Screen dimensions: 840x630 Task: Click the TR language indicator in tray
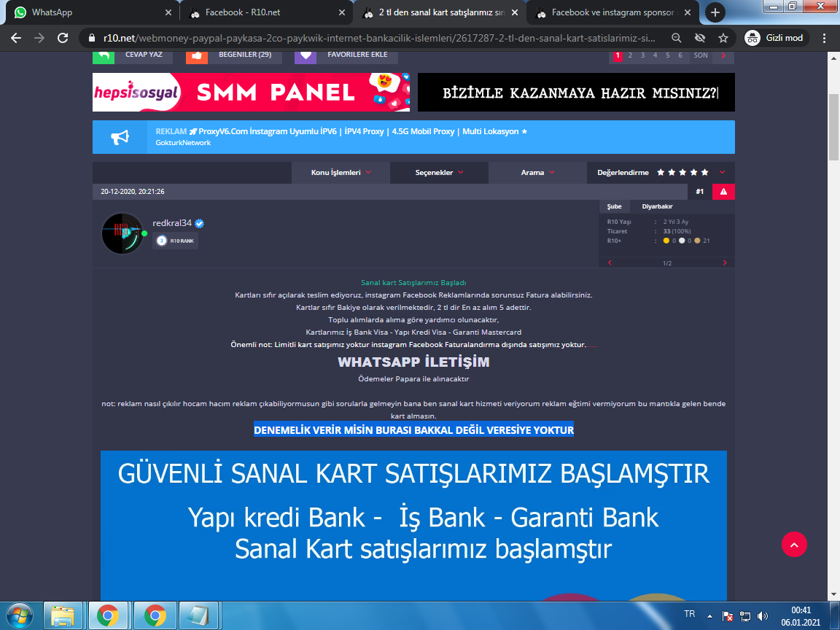pyautogui.click(x=690, y=614)
